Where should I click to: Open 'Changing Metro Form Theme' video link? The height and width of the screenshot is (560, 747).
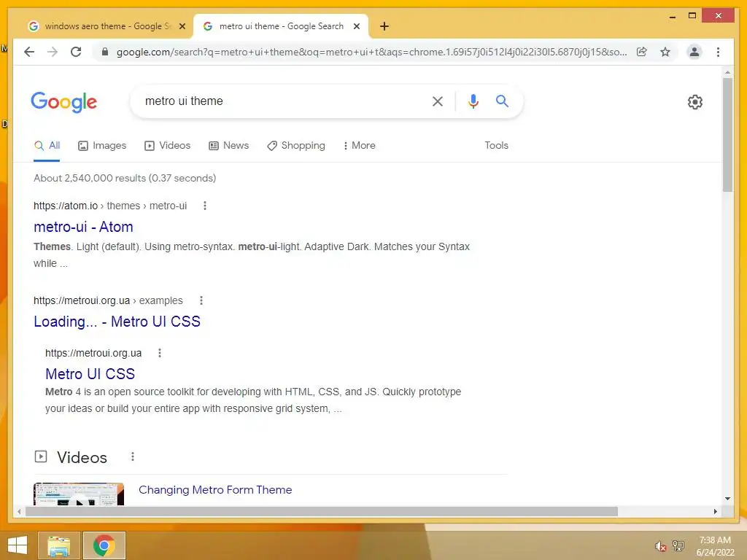pyautogui.click(x=215, y=489)
